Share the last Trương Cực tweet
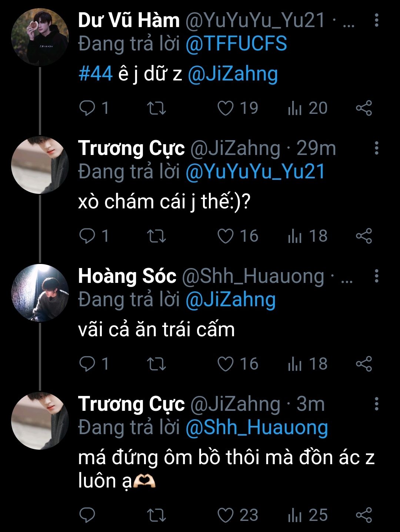 tap(364, 515)
